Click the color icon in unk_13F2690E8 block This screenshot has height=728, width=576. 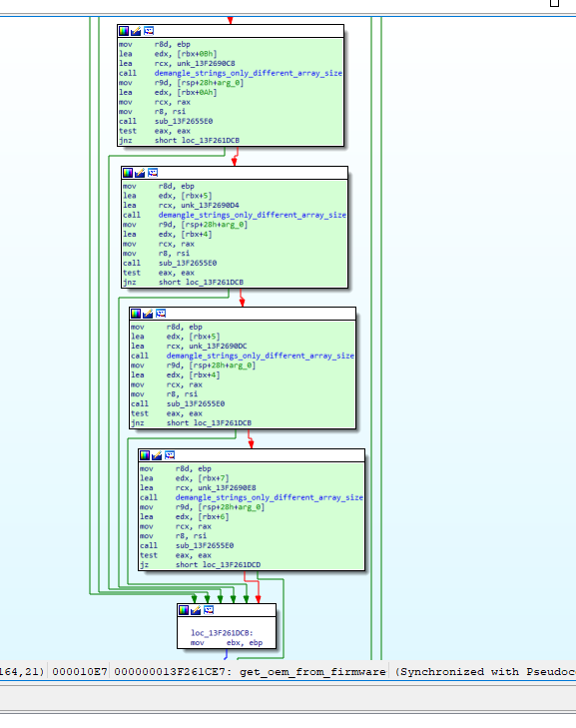point(145,455)
